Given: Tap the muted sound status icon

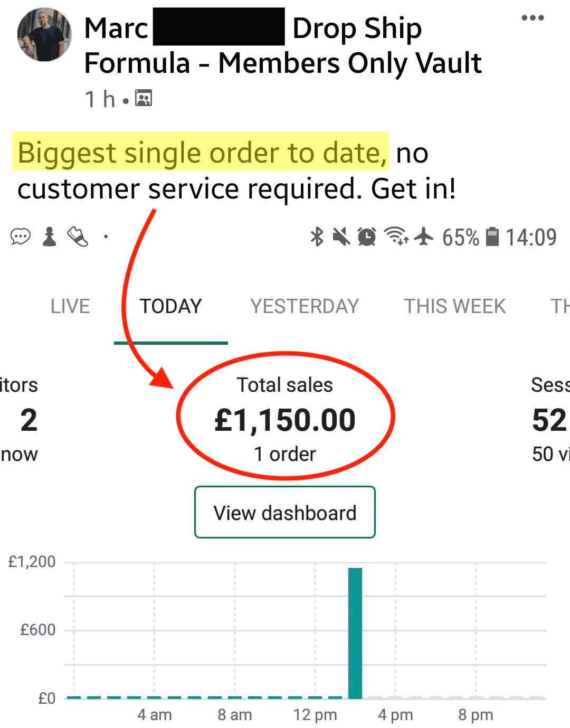Looking at the screenshot, I should click(x=341, y=237).
